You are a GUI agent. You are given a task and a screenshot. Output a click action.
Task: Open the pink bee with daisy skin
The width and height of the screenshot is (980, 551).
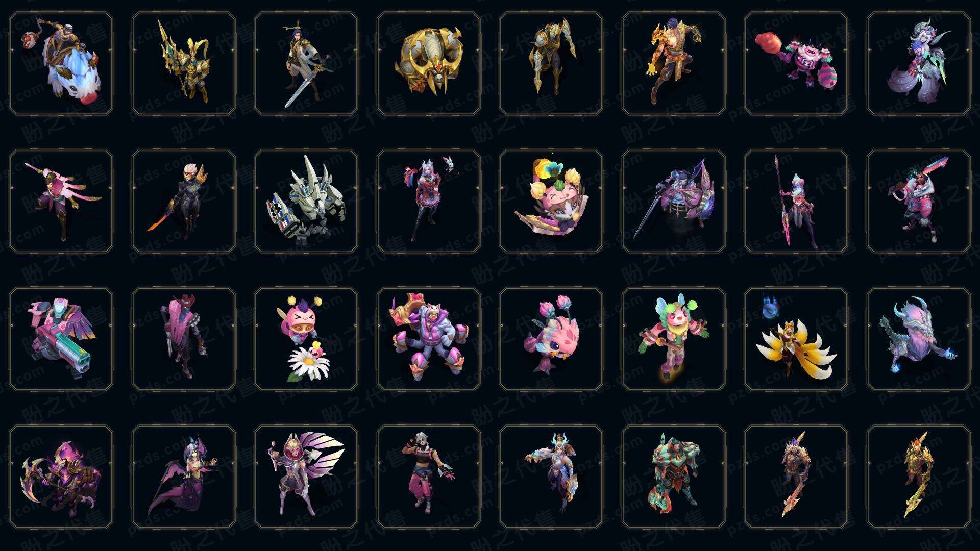306,339
